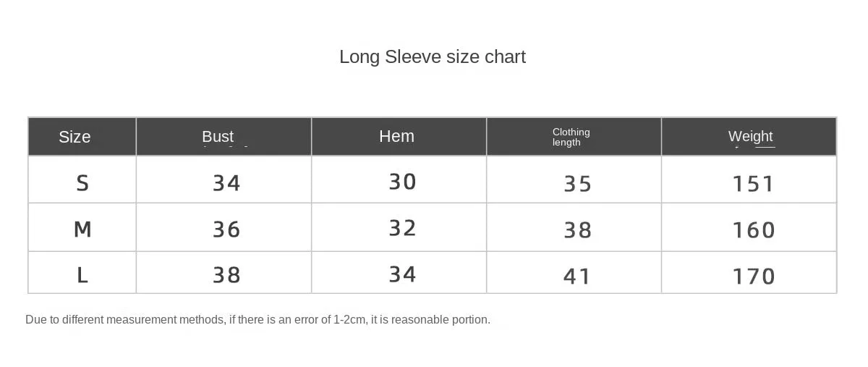Click the L size row label
Viewport: 868px width, 367px height.
click(x=82, y=275)
